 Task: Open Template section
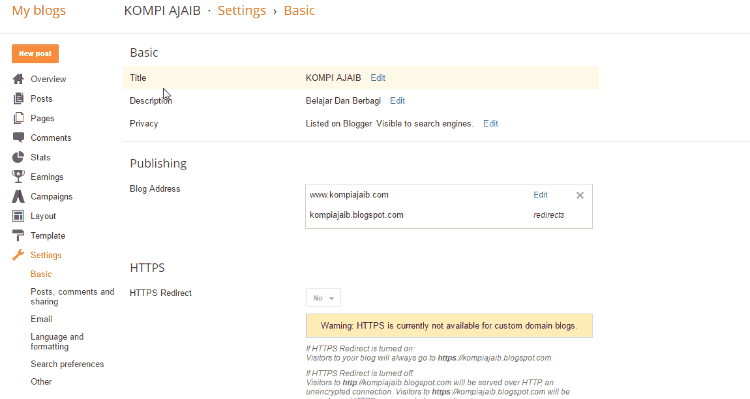48,235
